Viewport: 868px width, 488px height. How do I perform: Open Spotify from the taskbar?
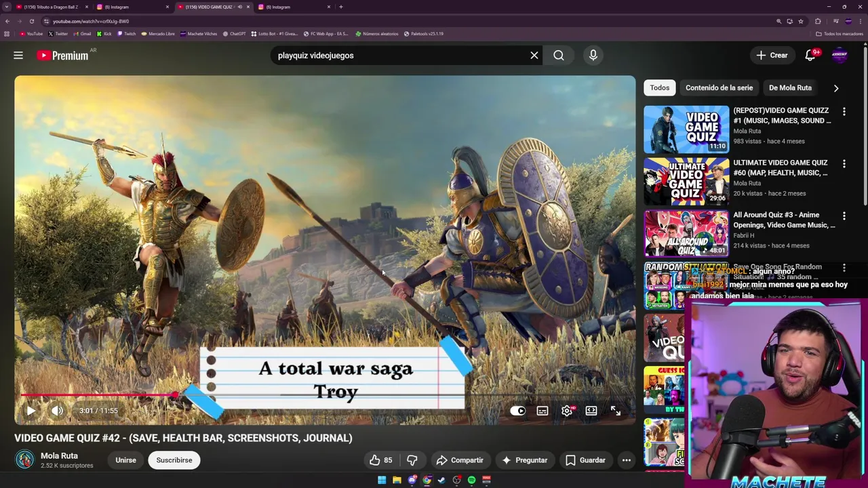click(471, 480)
